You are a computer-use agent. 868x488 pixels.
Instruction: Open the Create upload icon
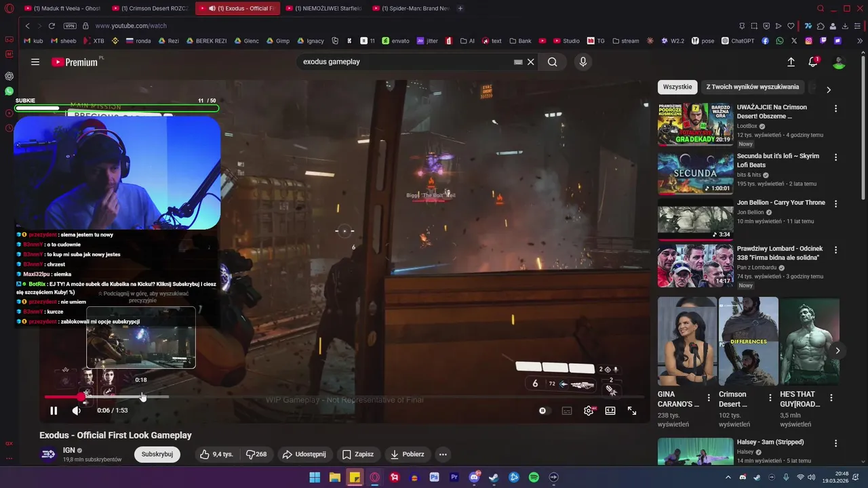click(791, 62)
